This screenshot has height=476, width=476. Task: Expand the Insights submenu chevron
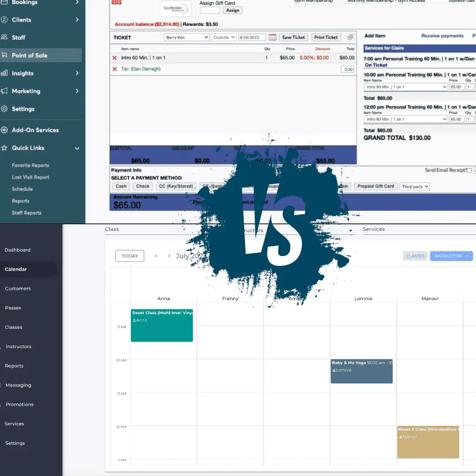(77, 73)
